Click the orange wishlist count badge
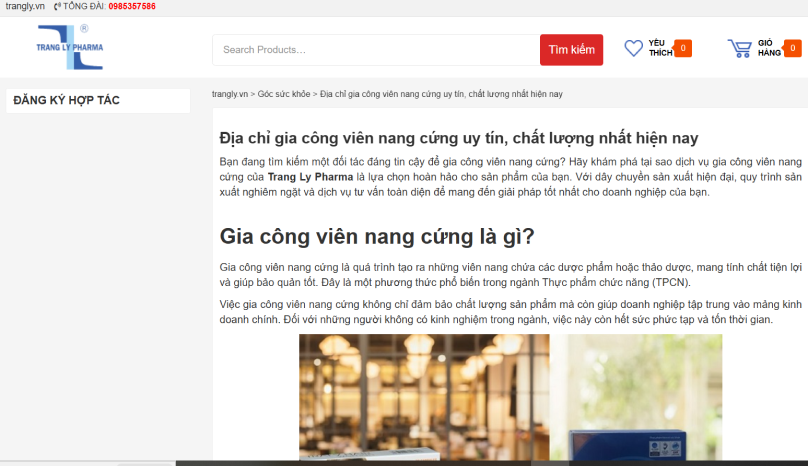Screen dimensions: 808x466 [682, 48]
